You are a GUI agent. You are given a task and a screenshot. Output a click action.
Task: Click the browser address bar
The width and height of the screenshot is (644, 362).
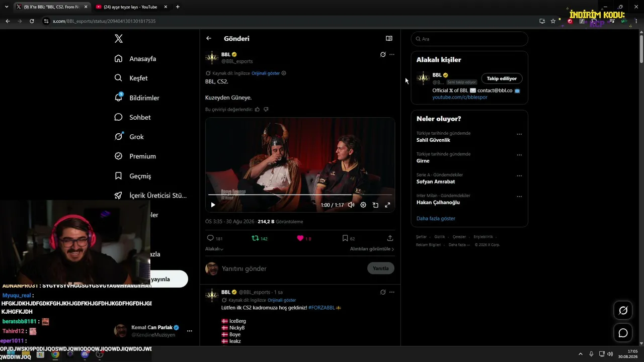coord(292,21)
